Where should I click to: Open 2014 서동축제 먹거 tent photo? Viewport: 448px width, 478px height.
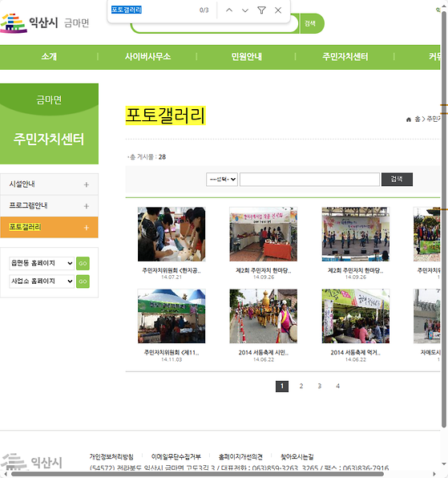point(356,316)
